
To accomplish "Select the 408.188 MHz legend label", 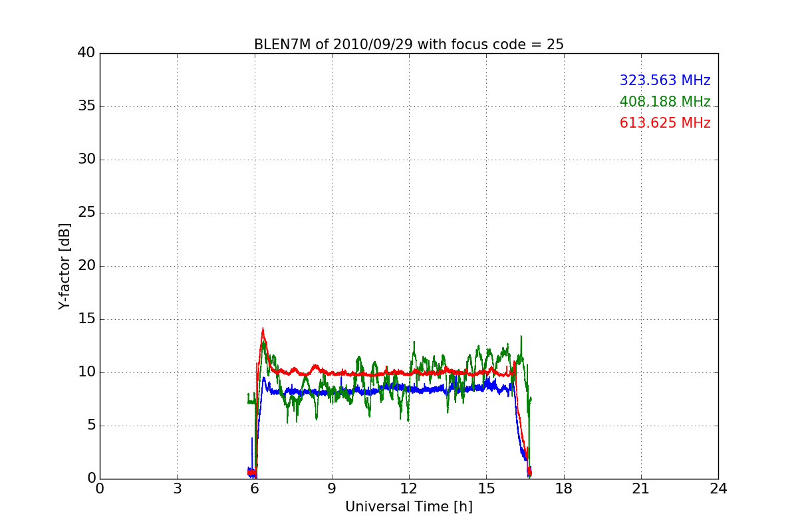I will [665, 102].
